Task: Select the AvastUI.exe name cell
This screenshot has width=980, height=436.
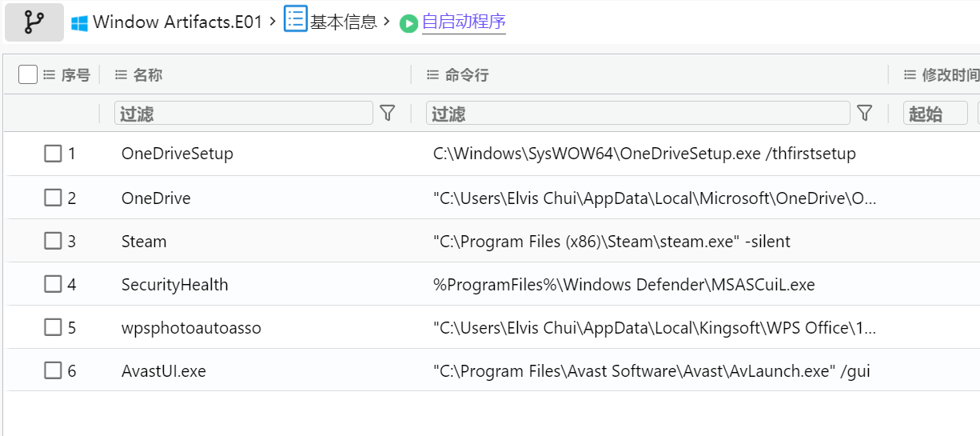Action: click(164, 370)
